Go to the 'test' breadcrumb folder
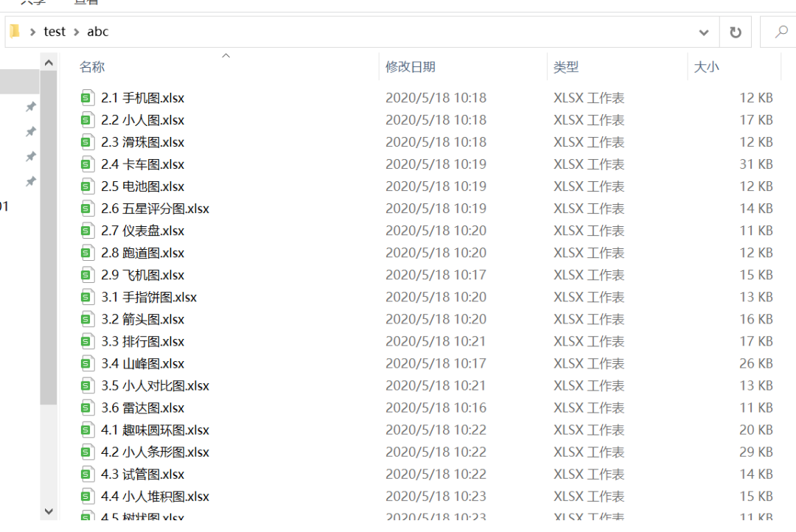Screen dimensions: 796x532 pyautogui.click(x=55, y=32)
